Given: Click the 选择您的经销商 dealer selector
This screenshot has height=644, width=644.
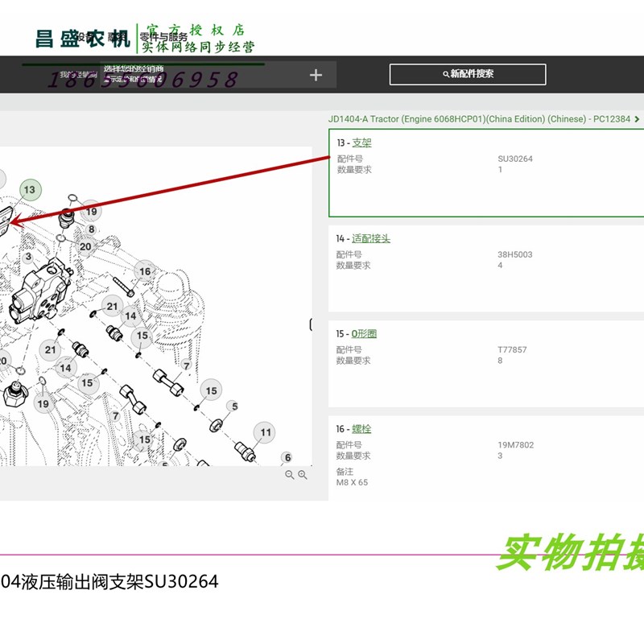Looking at the screenshot, I should (x=218, y=74).
